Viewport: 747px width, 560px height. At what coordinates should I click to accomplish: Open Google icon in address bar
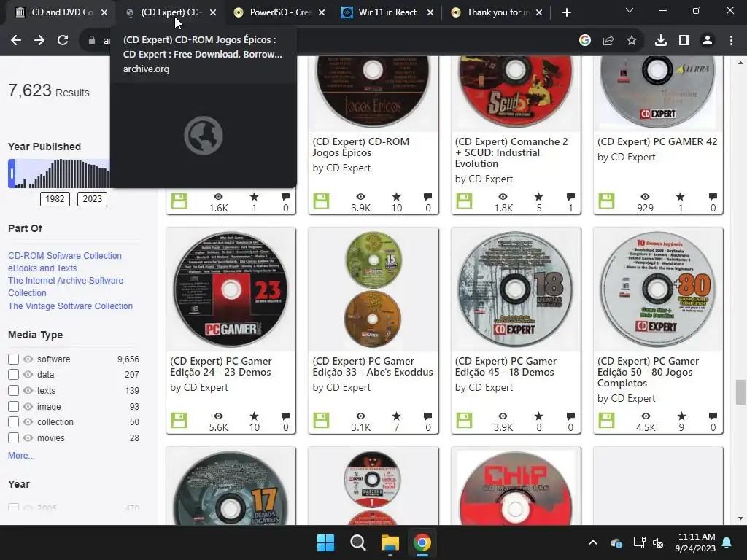[x=585, y=41]
